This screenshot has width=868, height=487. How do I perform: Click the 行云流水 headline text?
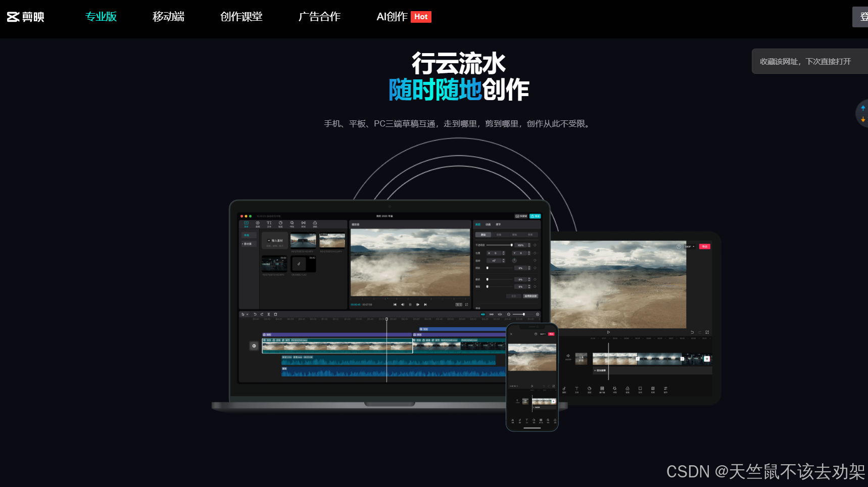point(459,63)
